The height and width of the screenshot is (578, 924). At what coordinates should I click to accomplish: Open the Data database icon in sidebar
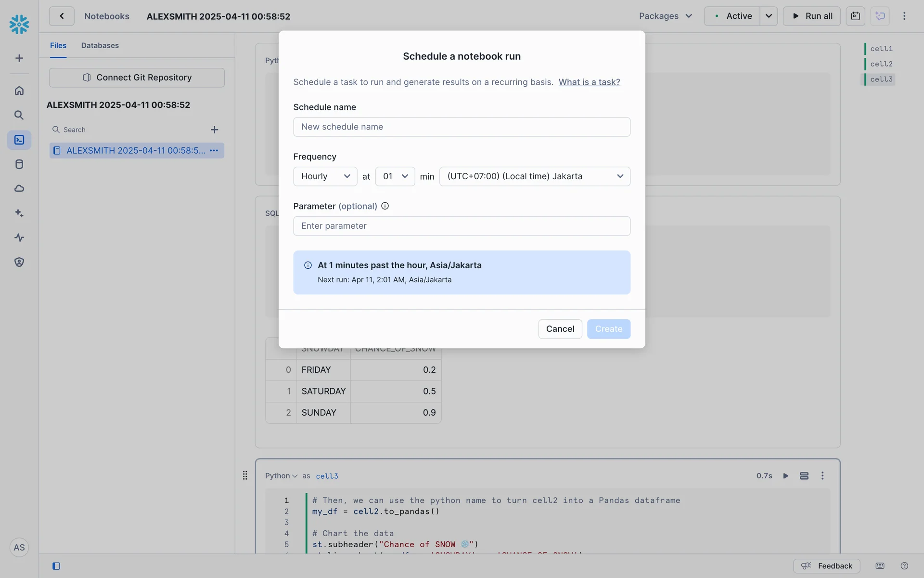19,164
